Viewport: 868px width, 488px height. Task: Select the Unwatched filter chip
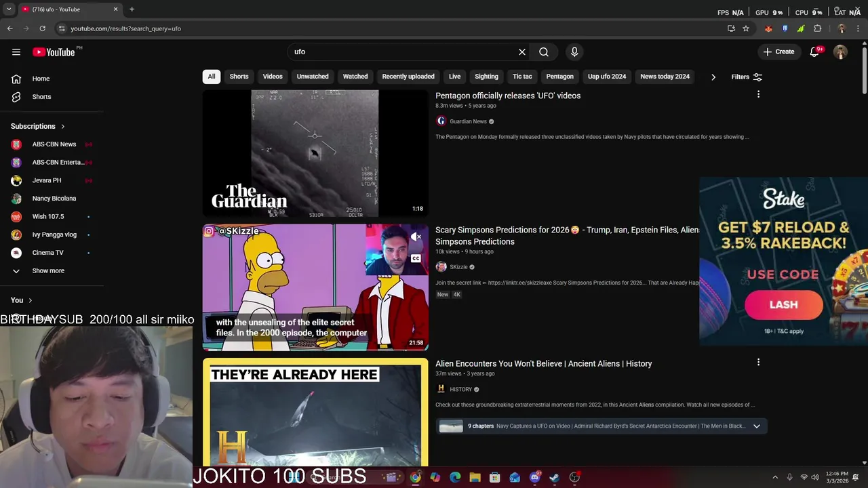click(x=313, y=77)
